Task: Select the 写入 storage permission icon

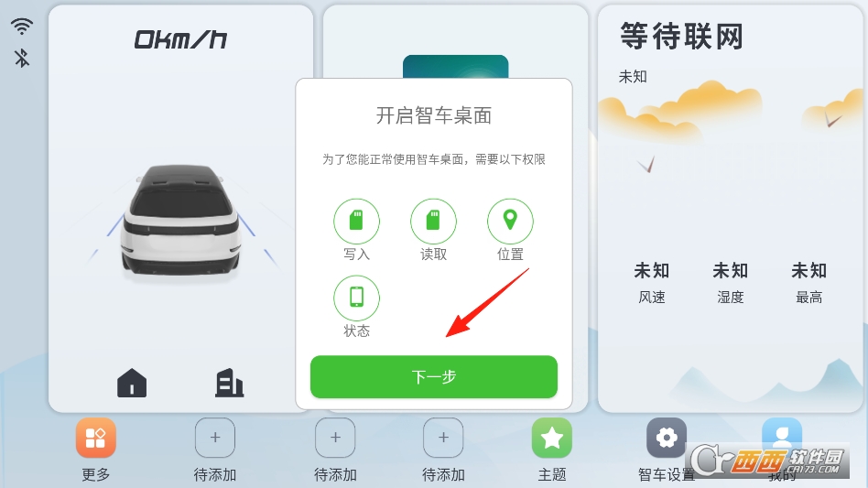Action: click(356, 222)
